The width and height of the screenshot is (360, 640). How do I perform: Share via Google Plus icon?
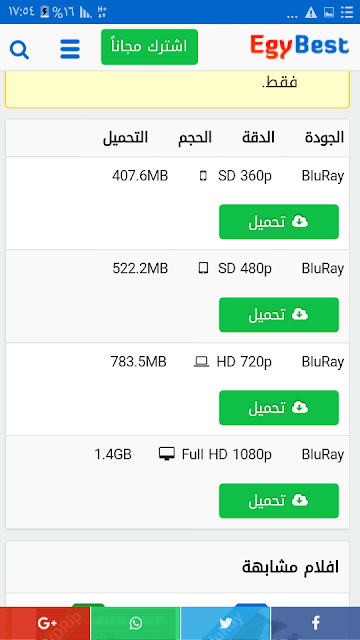[45, 623]
